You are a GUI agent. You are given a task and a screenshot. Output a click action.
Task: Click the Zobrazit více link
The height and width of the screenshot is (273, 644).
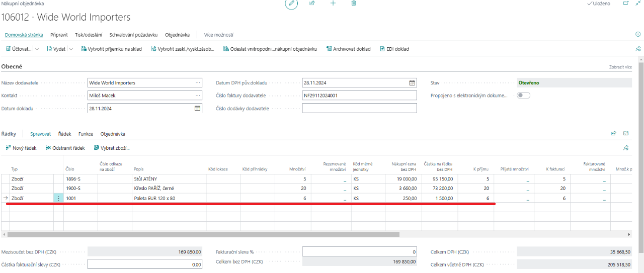620,67
